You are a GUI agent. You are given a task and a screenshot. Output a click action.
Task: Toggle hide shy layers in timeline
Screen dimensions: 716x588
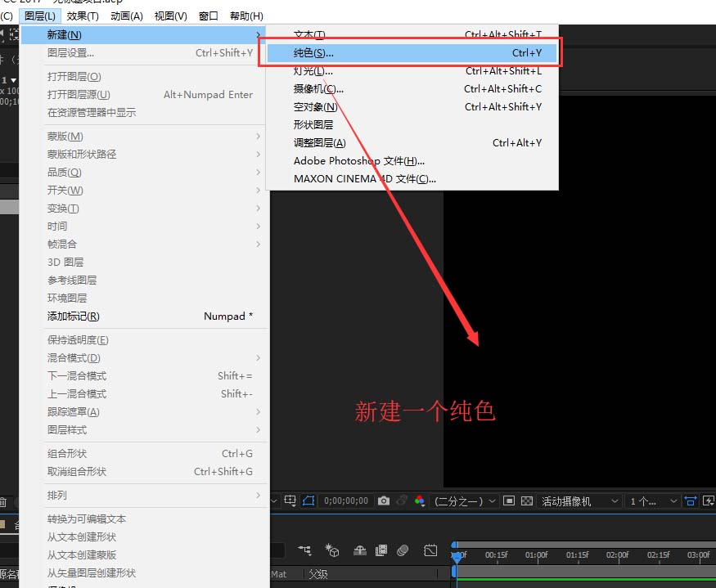pyautogui.click(x=360, y=550)
